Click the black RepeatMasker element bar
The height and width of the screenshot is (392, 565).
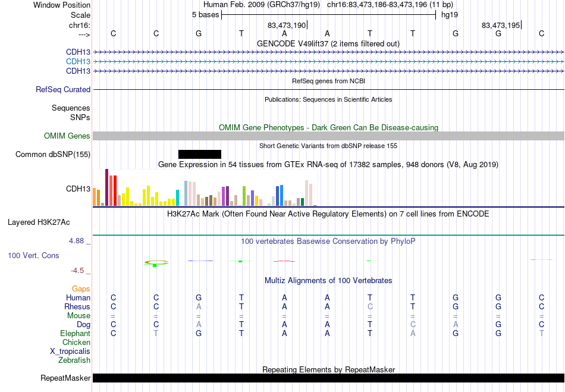click(328, 378)
